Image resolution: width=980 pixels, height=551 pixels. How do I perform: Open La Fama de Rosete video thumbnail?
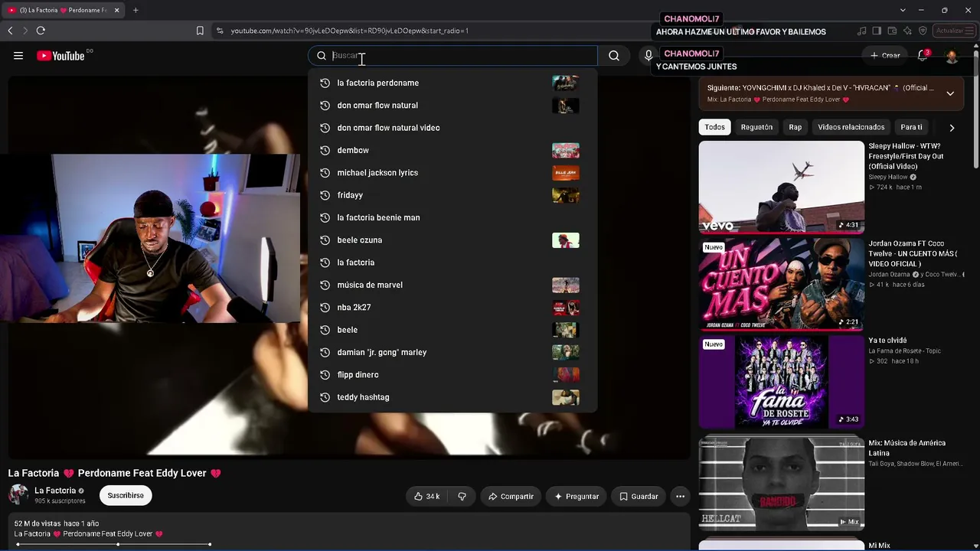(x=781, y=381)
